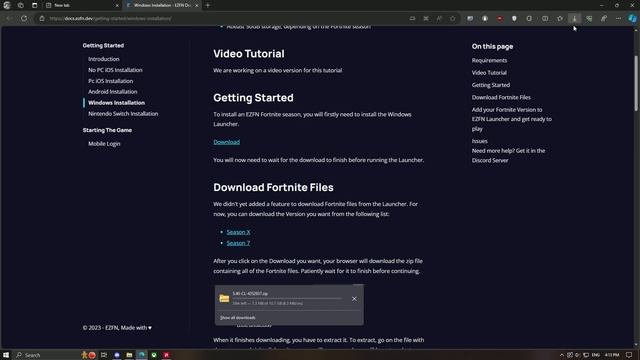The image size is (640, 360).
Task: Download the Season 7 files
Action: click(238, 243)
